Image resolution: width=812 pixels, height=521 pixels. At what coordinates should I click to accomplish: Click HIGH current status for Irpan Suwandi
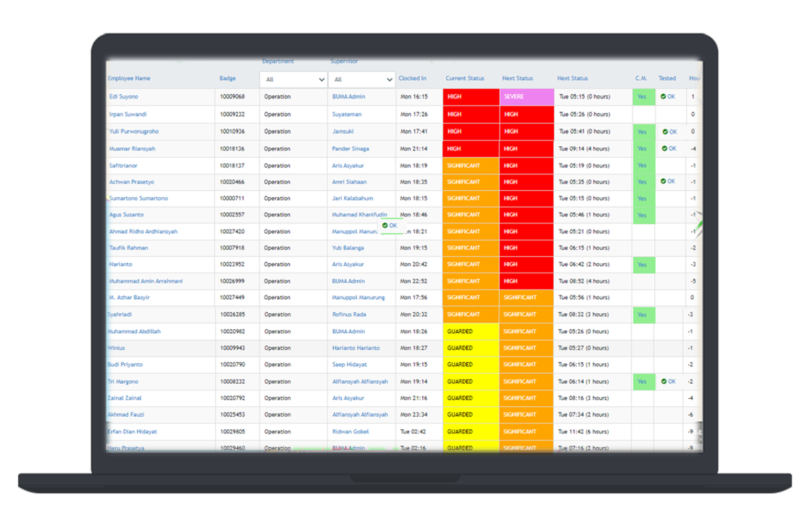471,114
